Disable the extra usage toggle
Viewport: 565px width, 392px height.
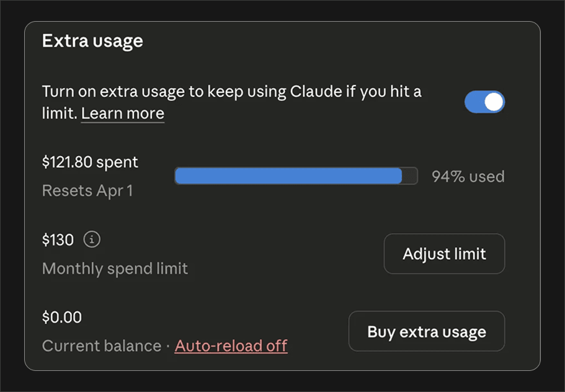(x=484, y=102)
